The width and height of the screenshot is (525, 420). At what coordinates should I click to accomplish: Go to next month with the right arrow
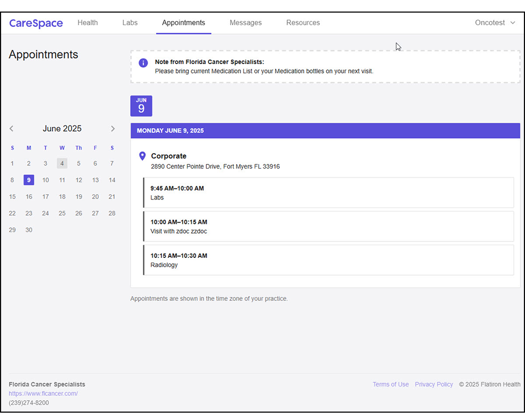(x=113, y=128)
